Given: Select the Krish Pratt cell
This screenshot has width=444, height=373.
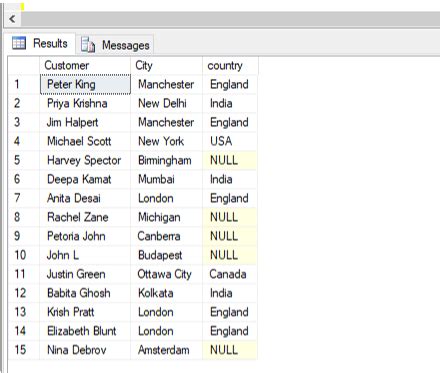Looking at the screenshot, I should click(85, 312).
